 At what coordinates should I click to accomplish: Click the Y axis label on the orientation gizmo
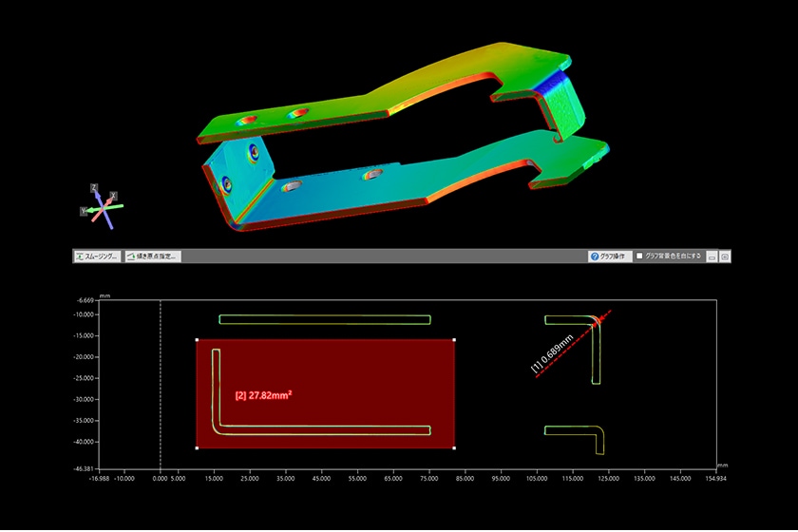pos(85,211)
